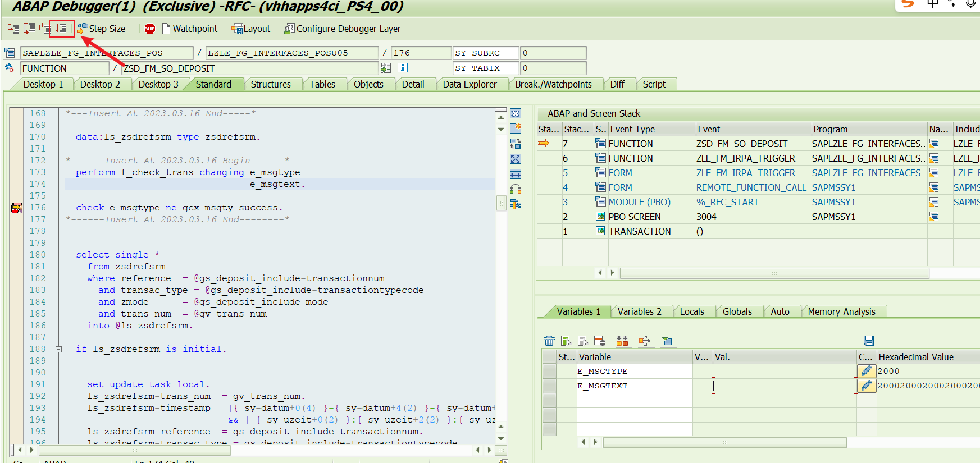Click the Step Into debugger icon
The image size is (980, 463).
(13, 28)
